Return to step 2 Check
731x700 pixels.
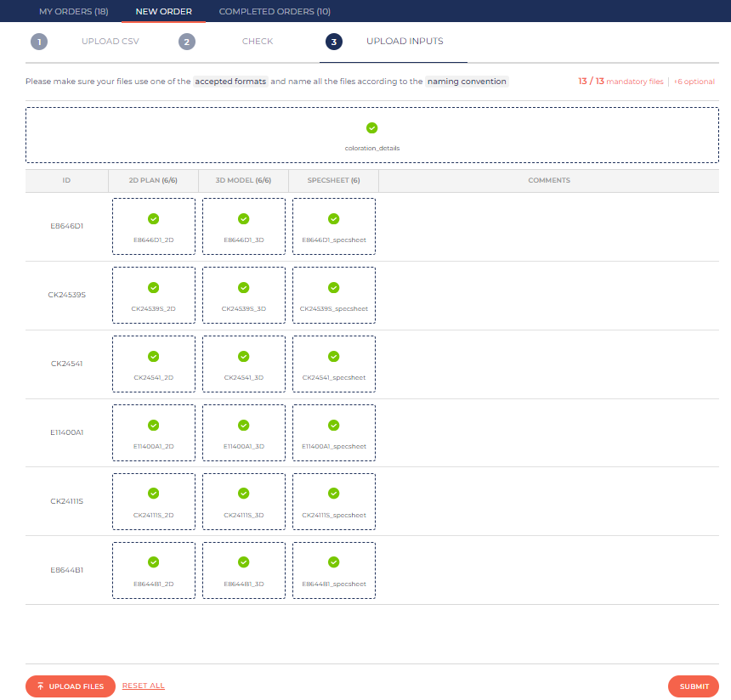click(257, 42)
